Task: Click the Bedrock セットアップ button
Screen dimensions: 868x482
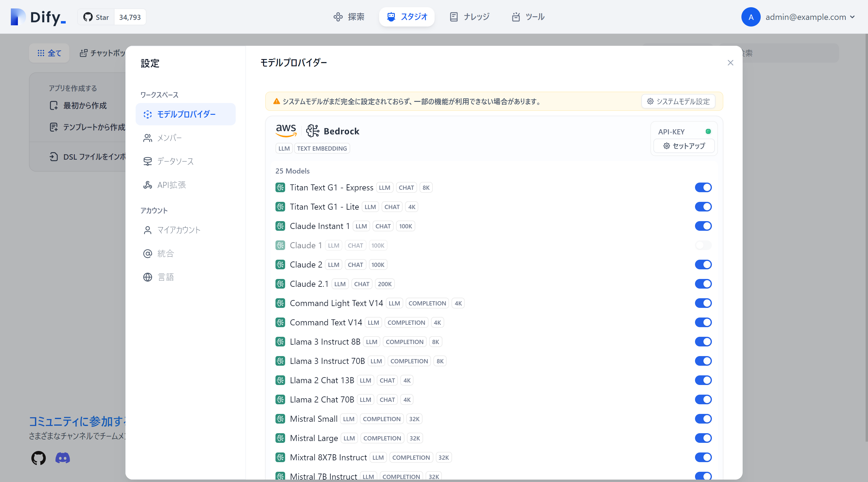Action: [x=684, y=146]
